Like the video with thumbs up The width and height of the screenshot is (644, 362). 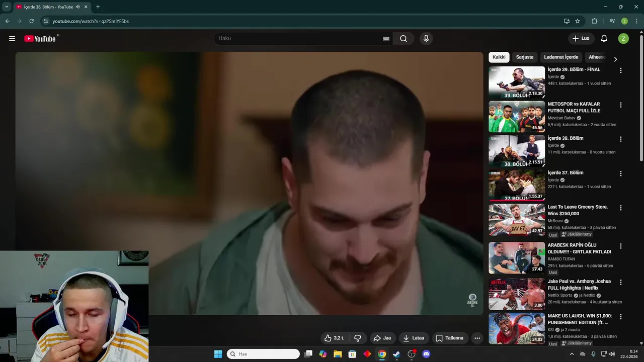coord(335,338)
